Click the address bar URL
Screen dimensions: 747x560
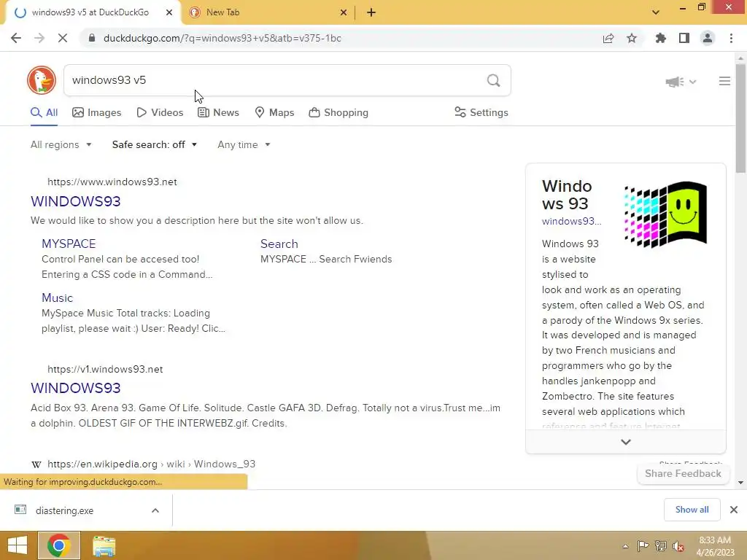point(222,38)
